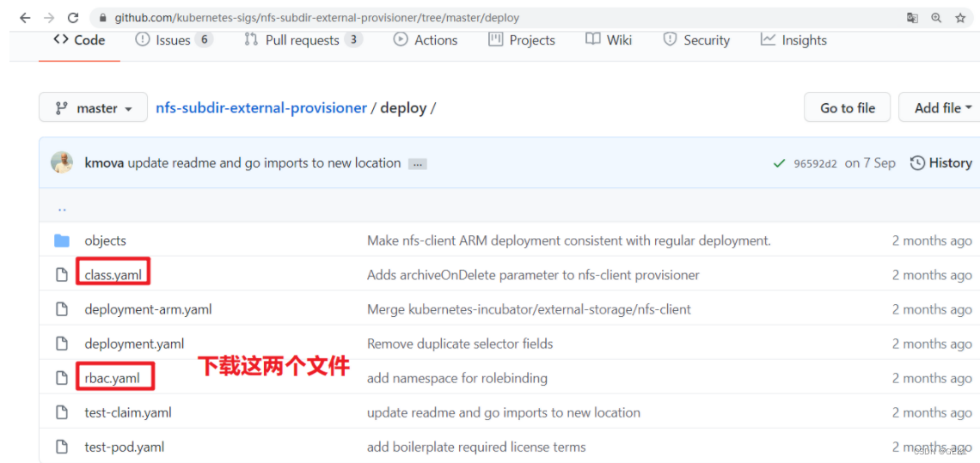Open the class.yaml file
Screen dimensions: 980x463
(x=113, y=275)
